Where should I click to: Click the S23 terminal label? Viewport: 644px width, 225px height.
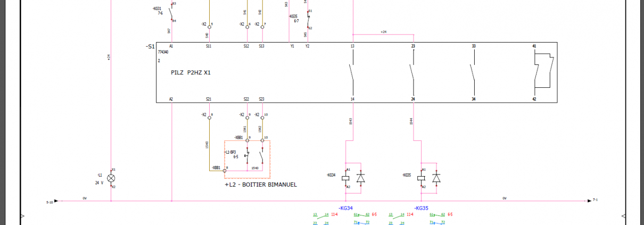pos(261,99)
